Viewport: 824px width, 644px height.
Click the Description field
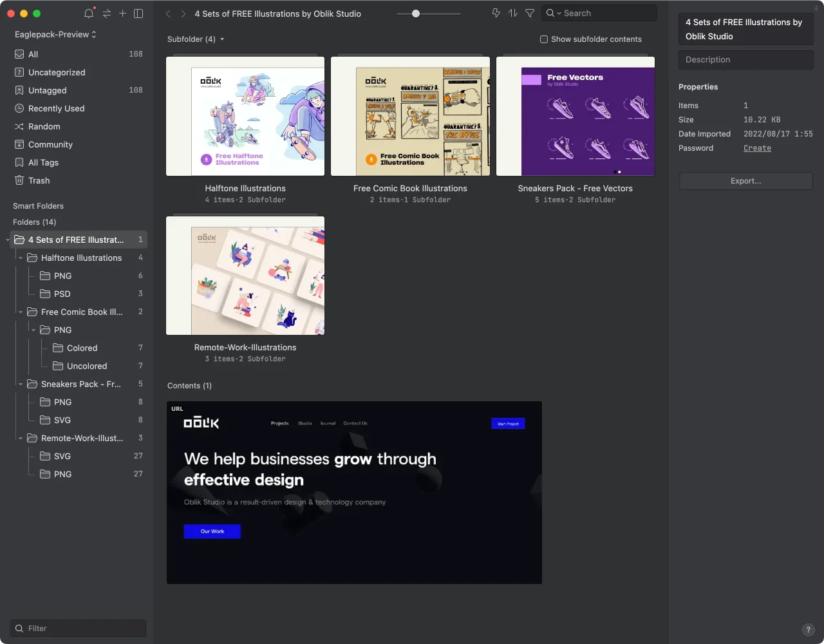[x=745, y=60]
